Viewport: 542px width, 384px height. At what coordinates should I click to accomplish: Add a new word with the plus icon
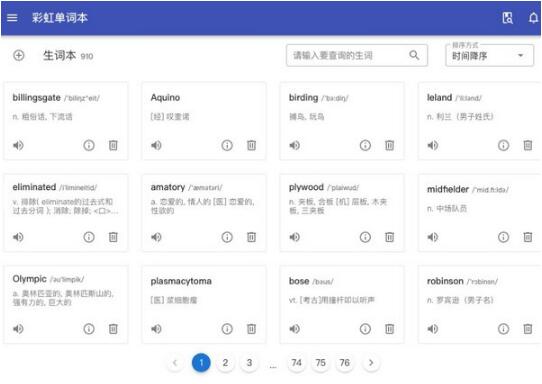tap(19, 55)
